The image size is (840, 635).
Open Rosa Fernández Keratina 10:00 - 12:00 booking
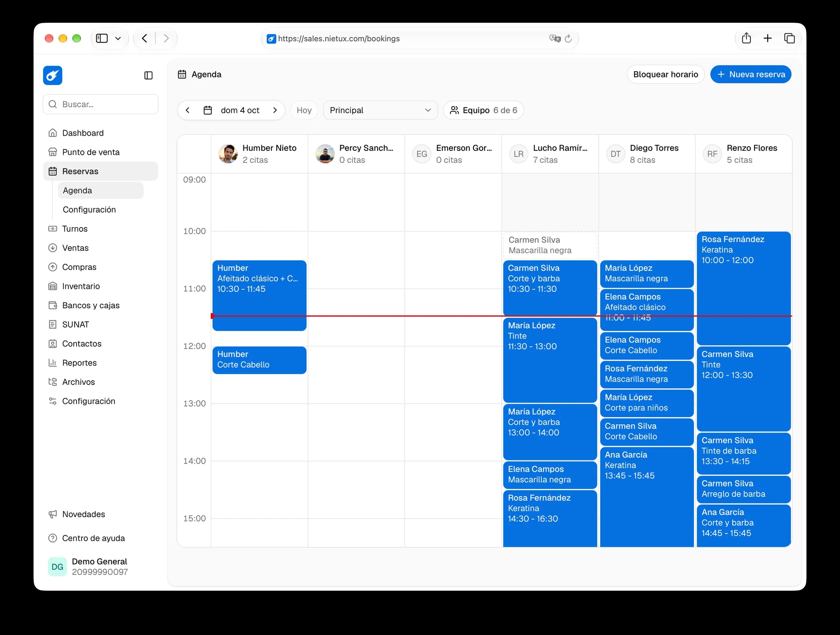tap(743, 289)
